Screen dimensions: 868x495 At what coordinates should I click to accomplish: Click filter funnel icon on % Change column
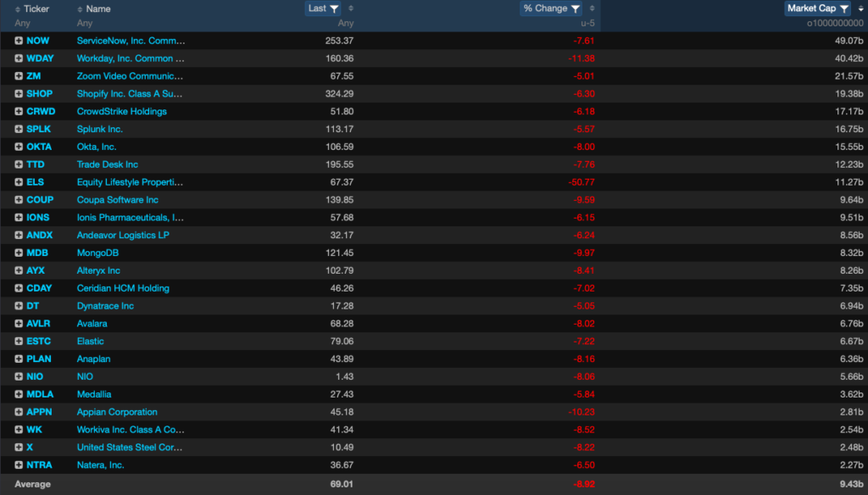[576, 8]
